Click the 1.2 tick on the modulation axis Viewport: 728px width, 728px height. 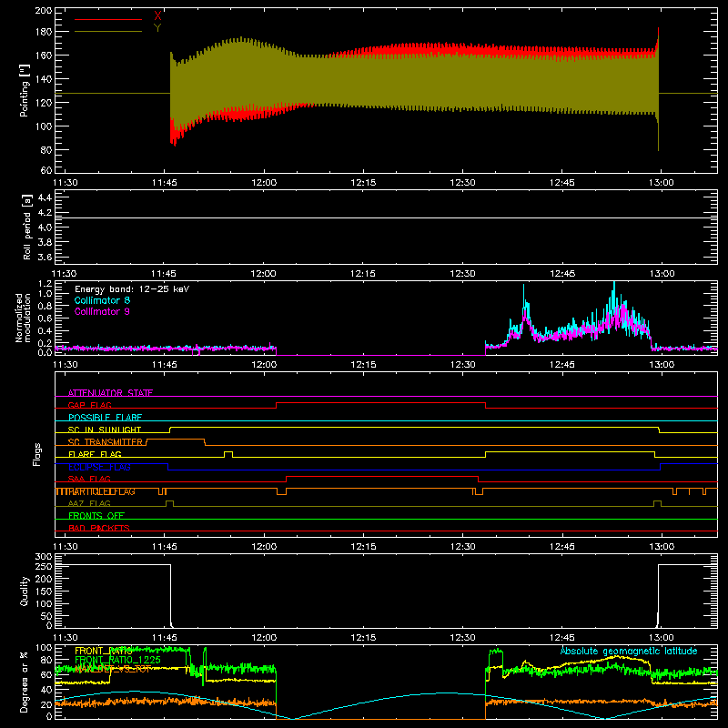point(45,284)
